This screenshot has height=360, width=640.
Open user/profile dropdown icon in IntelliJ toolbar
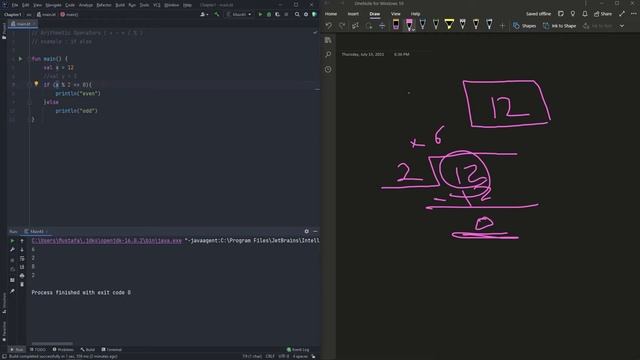pos(204,14)
